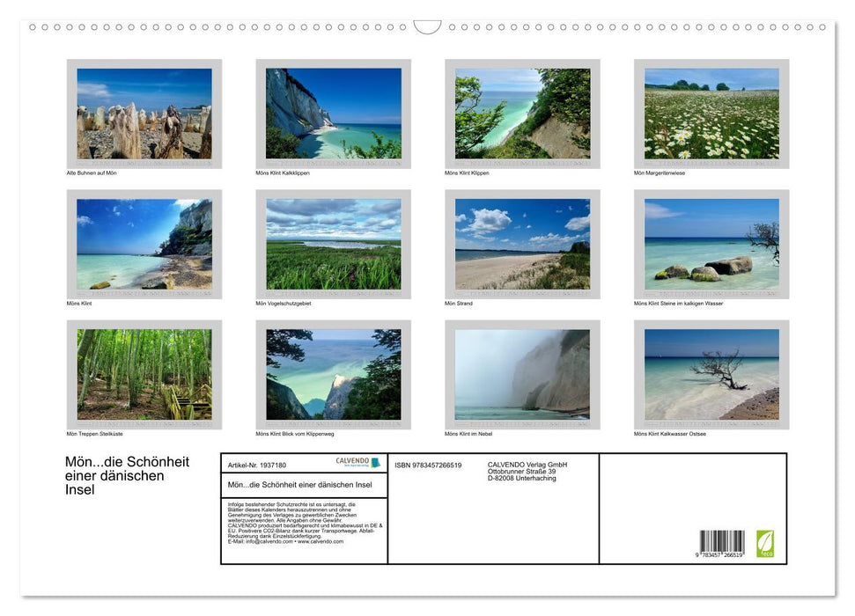The width and height of the screenshot is (855, 616).
Task: Select the Möns Klint im Nebel photo
Action: [x=522, y=374]
